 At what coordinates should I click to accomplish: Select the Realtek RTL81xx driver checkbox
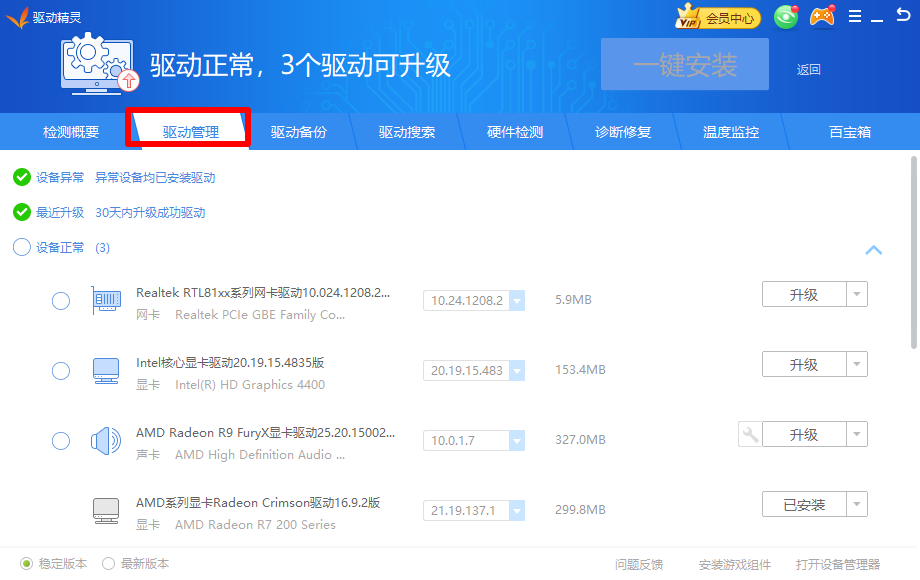(x=61, y=301)
